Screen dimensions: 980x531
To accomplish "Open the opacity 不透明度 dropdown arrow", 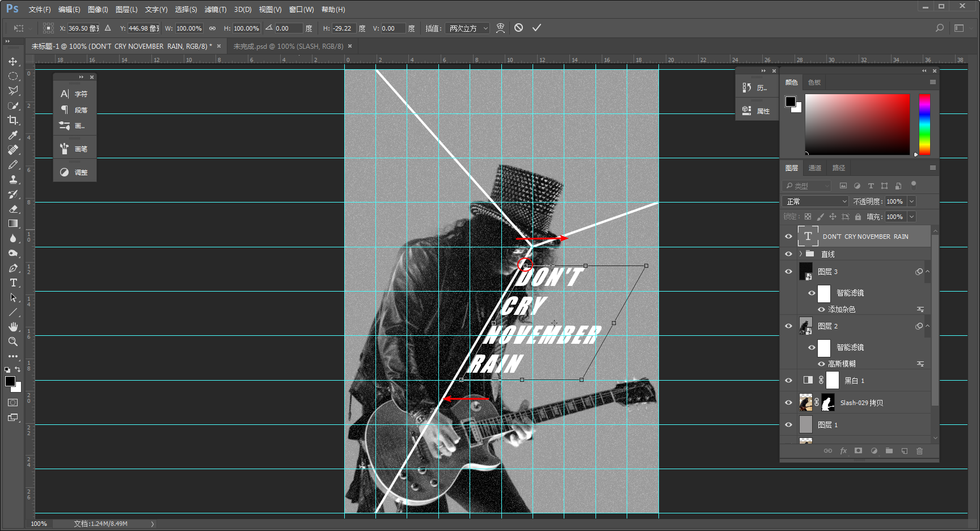I will pos(911,201).
